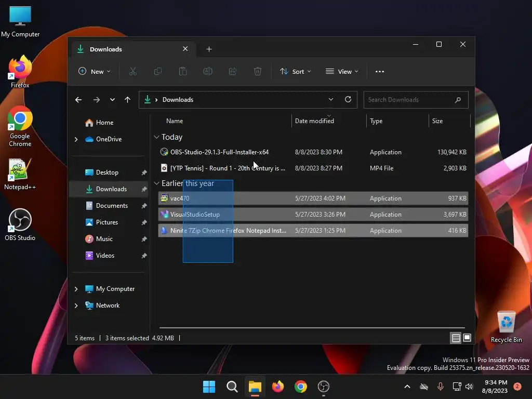Click the Paste clipboard icon
Screen dimensions: 532x399
(183, 71)
